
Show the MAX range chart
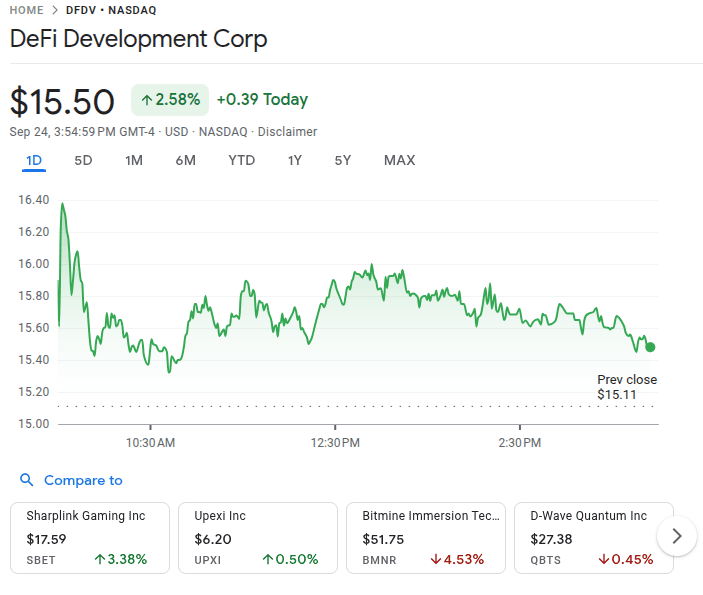click(399, 161)
